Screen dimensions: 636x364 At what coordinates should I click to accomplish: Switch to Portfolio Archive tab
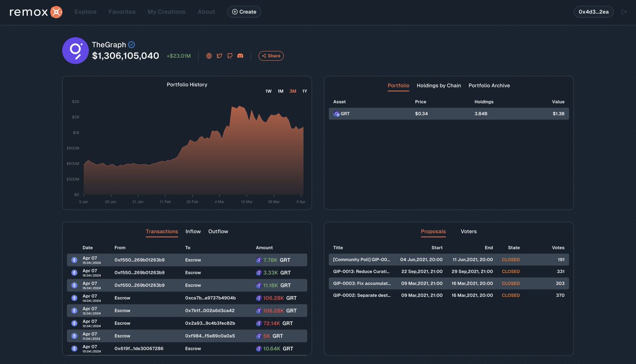(x=489, y=85)
